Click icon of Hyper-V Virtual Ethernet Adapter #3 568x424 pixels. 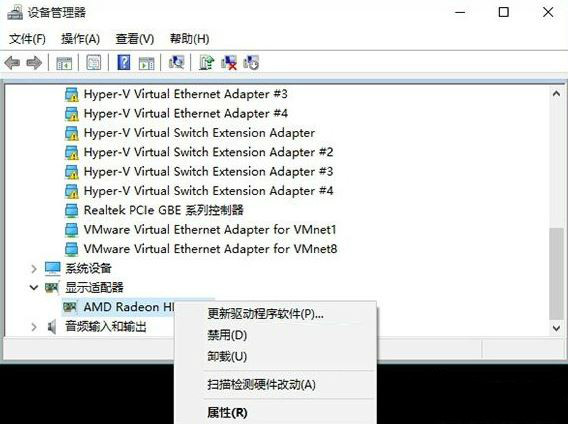[72, 95]
